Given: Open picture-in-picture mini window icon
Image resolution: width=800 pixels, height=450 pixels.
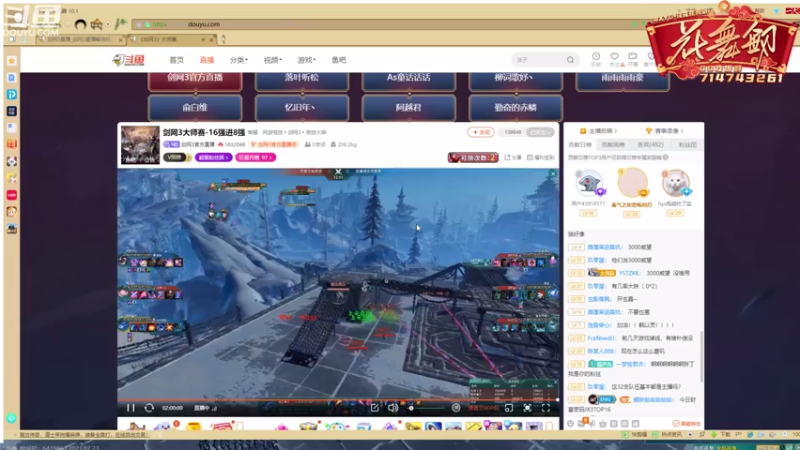Looking at the screenshot, I should (509, 408).
